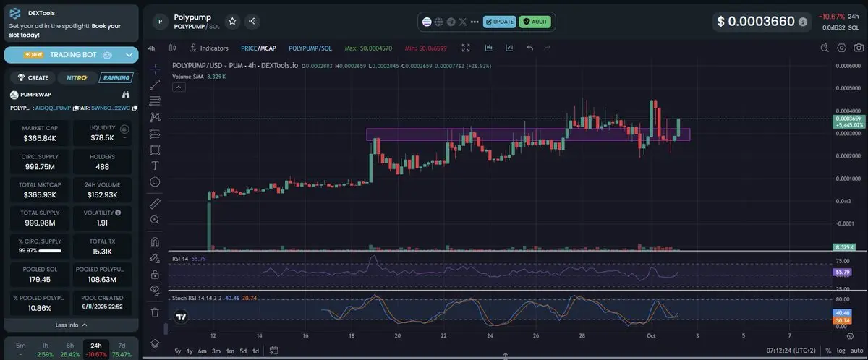The image size is (868, 360).
Task: Select the text annotation tool
Action: tap(155, 166)
